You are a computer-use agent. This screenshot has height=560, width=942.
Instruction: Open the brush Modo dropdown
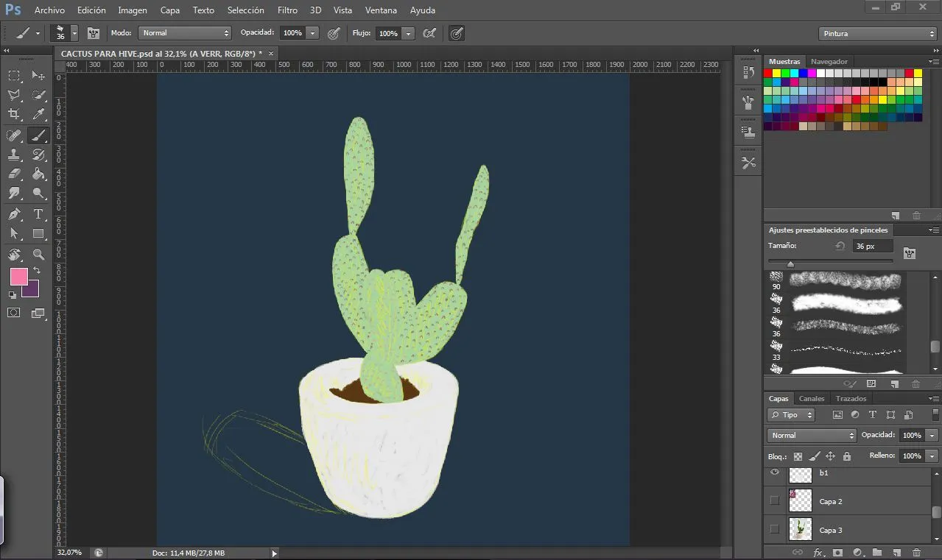[x=185, y=33]
